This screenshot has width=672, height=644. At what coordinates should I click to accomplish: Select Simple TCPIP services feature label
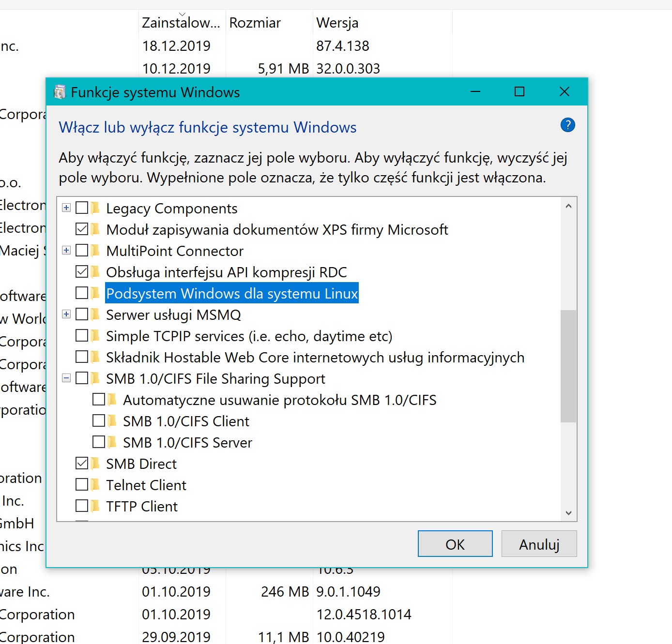click(249, 336)
